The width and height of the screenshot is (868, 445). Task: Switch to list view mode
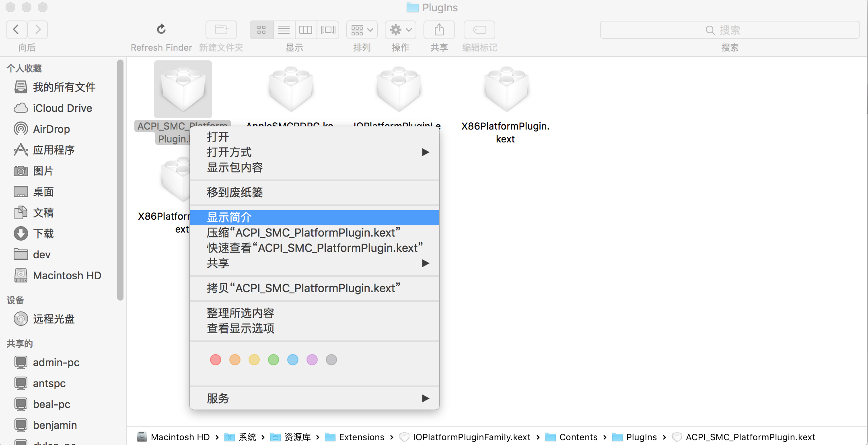coord(284,29)
